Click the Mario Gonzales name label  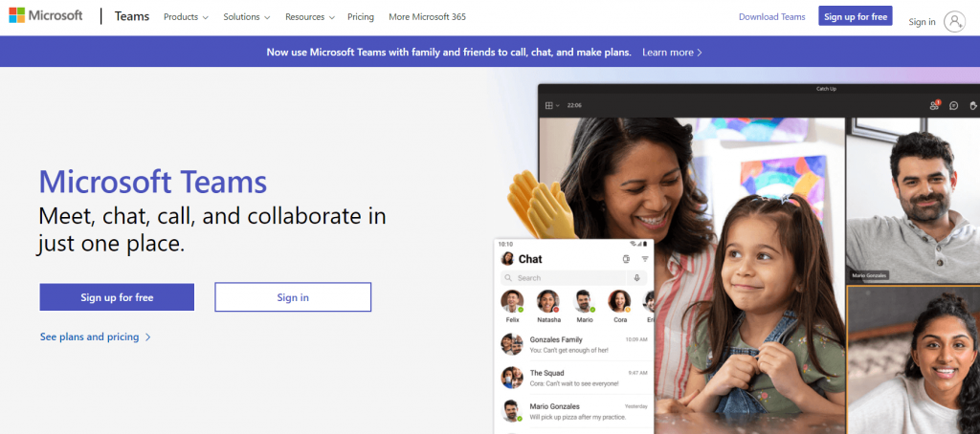coord(870,275)
